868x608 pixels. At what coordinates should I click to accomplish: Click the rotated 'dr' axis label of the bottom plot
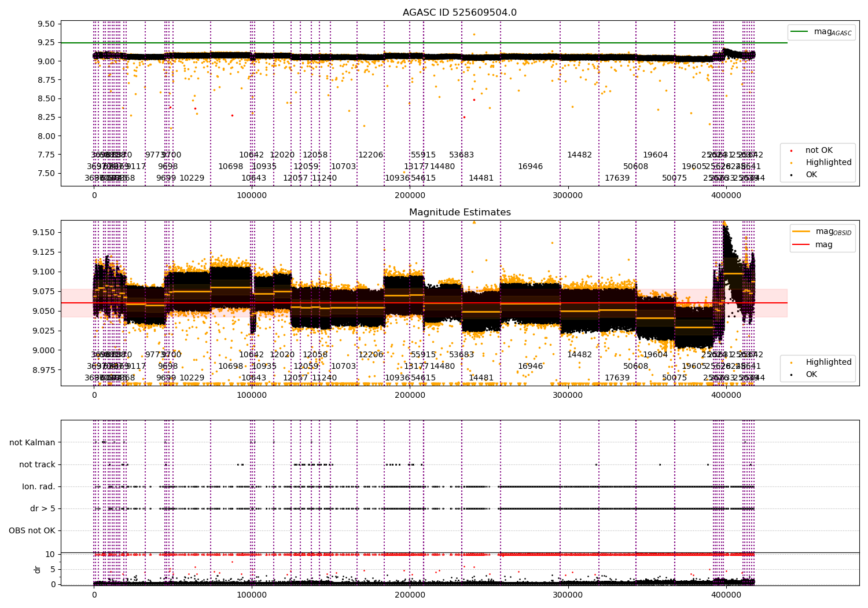pyautogui.click(x=37, y=569)
